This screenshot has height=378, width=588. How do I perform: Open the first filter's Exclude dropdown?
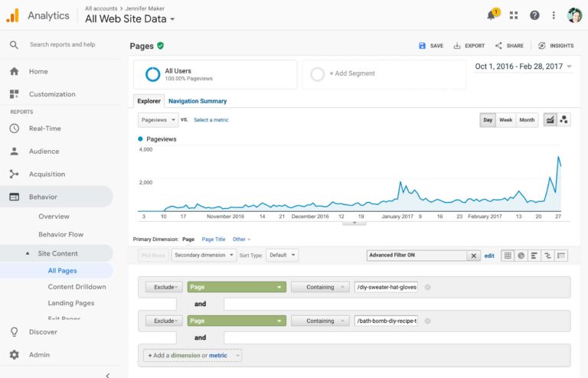tap(164, 287)
